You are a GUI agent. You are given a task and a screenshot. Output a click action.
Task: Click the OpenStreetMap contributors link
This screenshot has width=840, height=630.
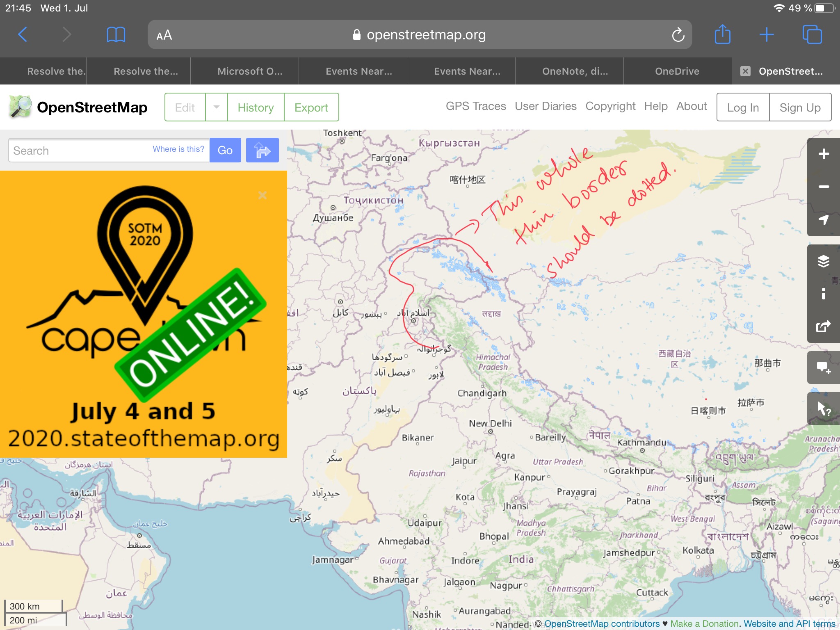pyautogui.click(x=602, y=624)
